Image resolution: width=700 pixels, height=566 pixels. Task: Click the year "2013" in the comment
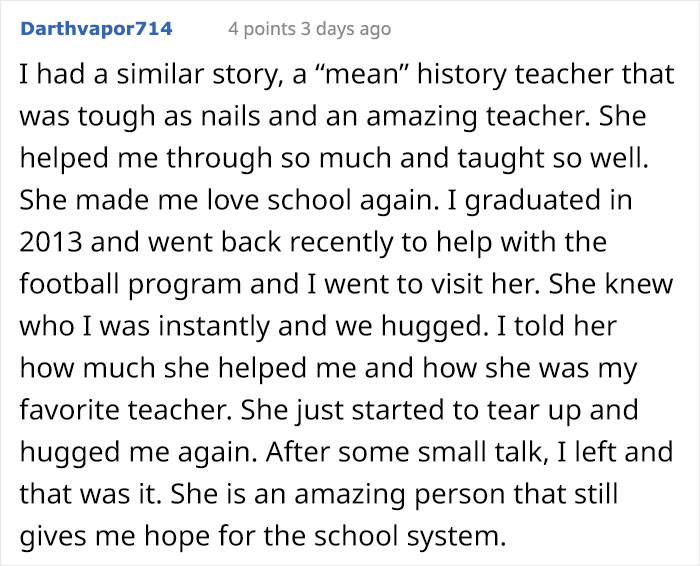pyautogui.click(x=51, y=242)
